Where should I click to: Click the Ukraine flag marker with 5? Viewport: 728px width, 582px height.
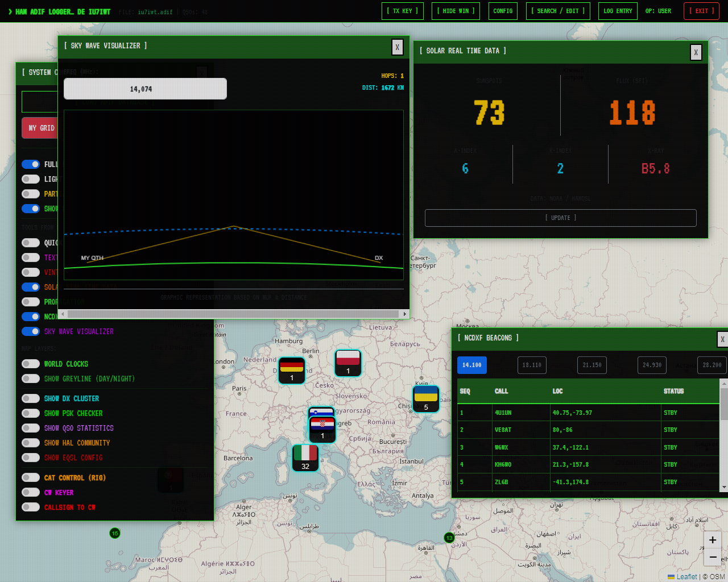tap(426, 399)
